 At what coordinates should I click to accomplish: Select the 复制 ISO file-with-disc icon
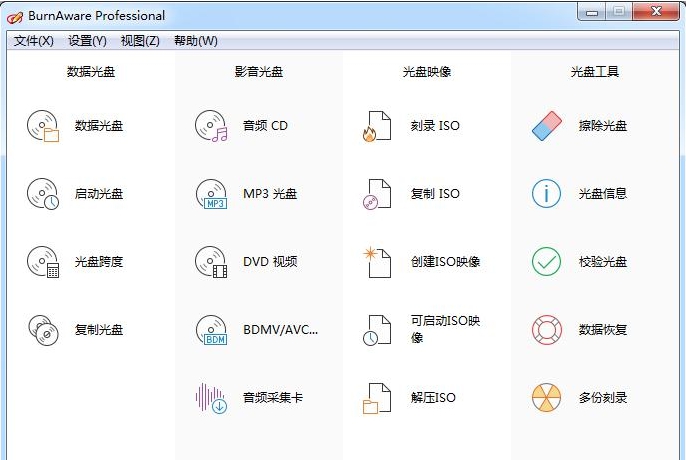pos(377,194)
